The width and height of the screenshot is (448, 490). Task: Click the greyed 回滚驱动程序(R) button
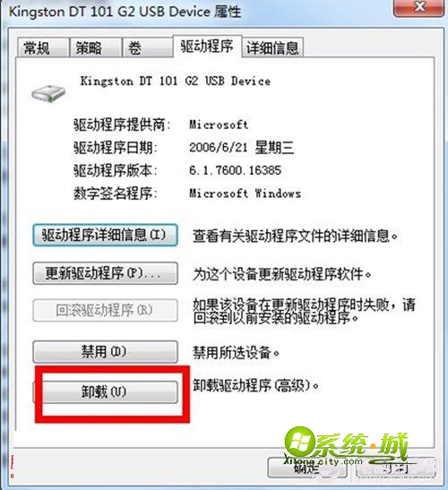[x=105, y=310]
